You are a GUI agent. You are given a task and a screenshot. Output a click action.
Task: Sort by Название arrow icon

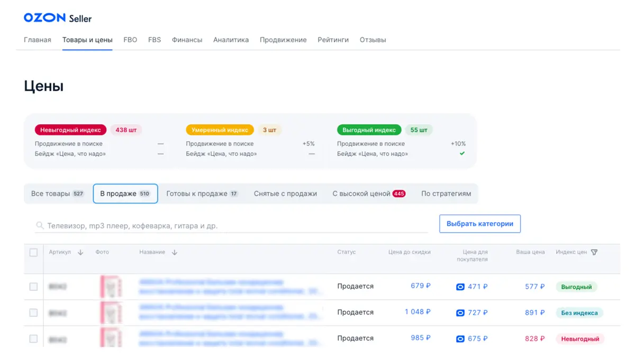click(x=175, y=253)
